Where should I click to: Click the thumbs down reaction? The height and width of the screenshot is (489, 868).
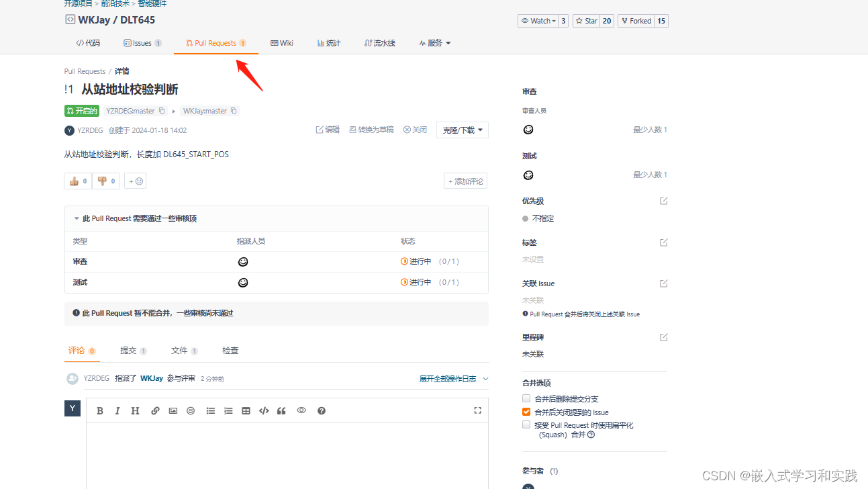(106, 181)
